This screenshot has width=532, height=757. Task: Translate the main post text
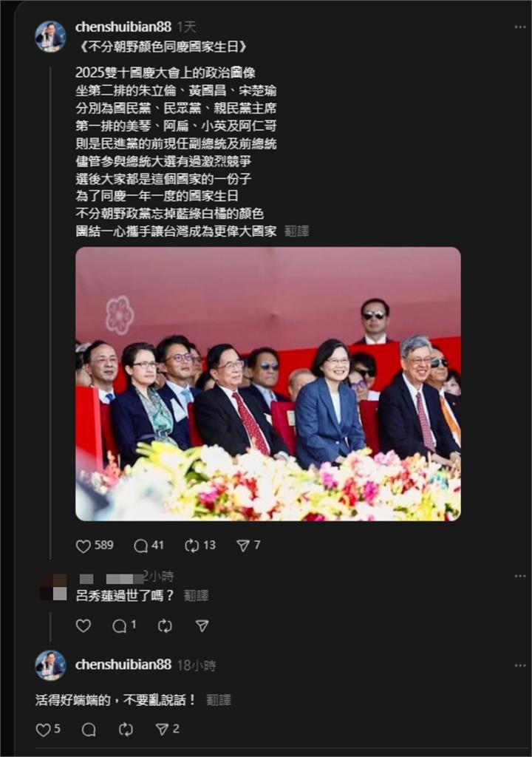pos(296,231)
